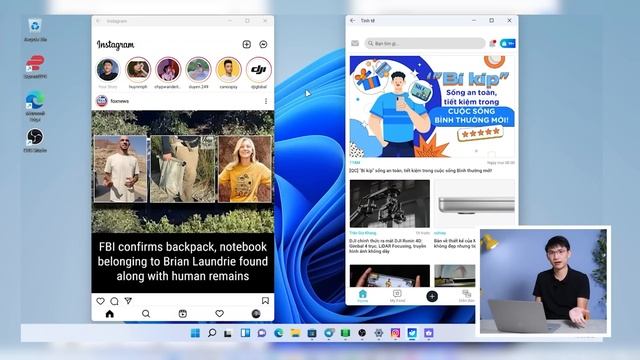Image resolution: width=640 pixels, height=360 pixels.
Task: Open the Windows Start menu
Action: point(195,333)
